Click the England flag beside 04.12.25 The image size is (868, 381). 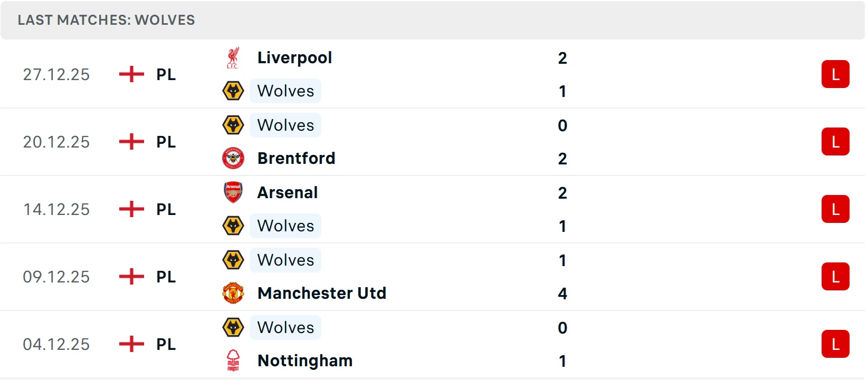tap(131, 344)
